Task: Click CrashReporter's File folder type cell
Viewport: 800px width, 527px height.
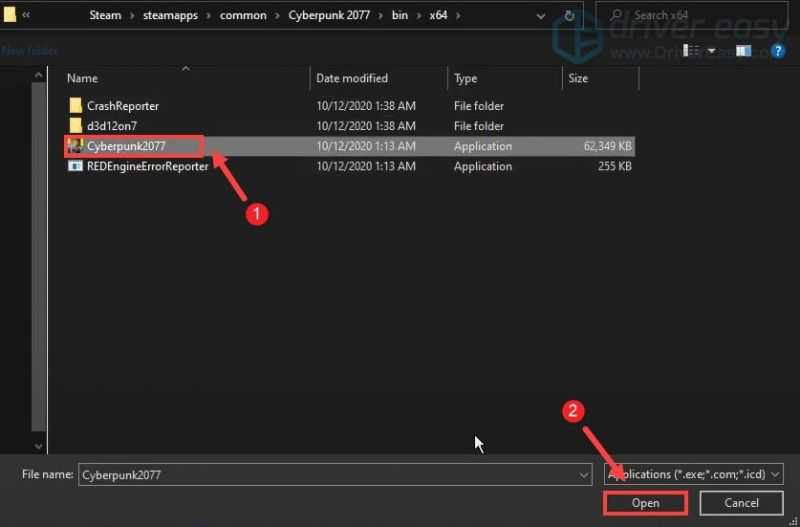Action: pyautogui.click(x=479, y=106)
